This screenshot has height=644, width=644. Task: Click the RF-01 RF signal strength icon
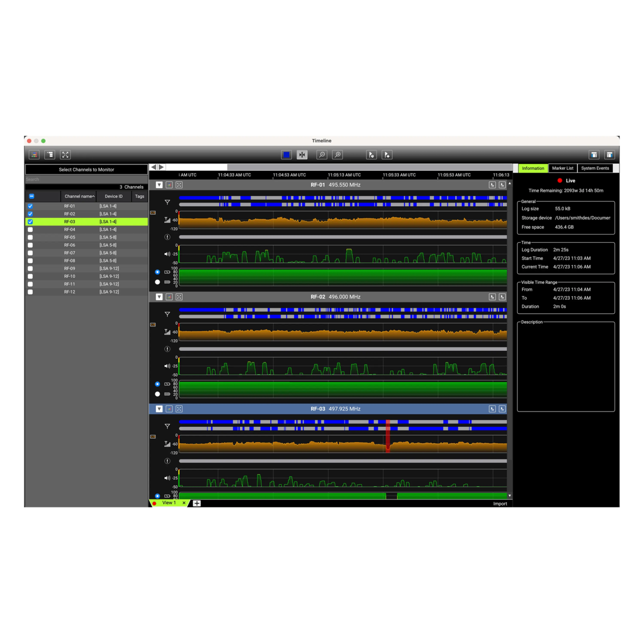click(x=167, y=220)
